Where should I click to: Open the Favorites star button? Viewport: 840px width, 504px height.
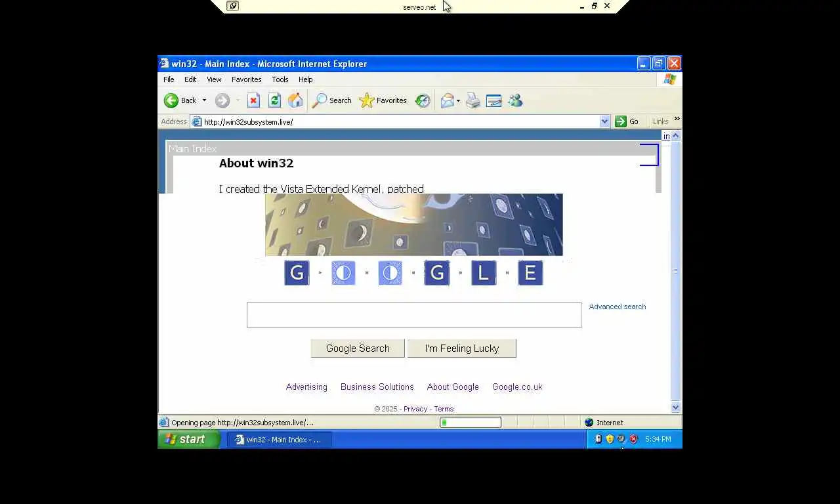tap(383, 100)
